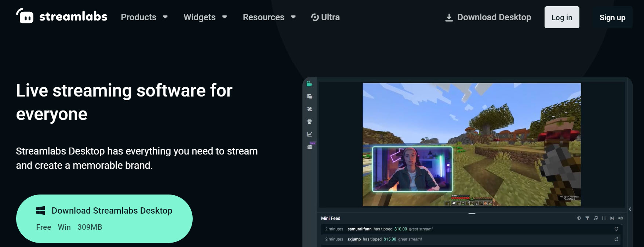Open the Products menu
This screenshot has height=247, width=644.
point(138,17)
